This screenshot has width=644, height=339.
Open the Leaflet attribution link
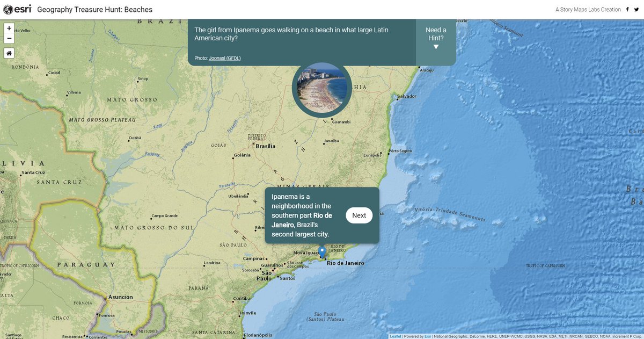(396, 336)
